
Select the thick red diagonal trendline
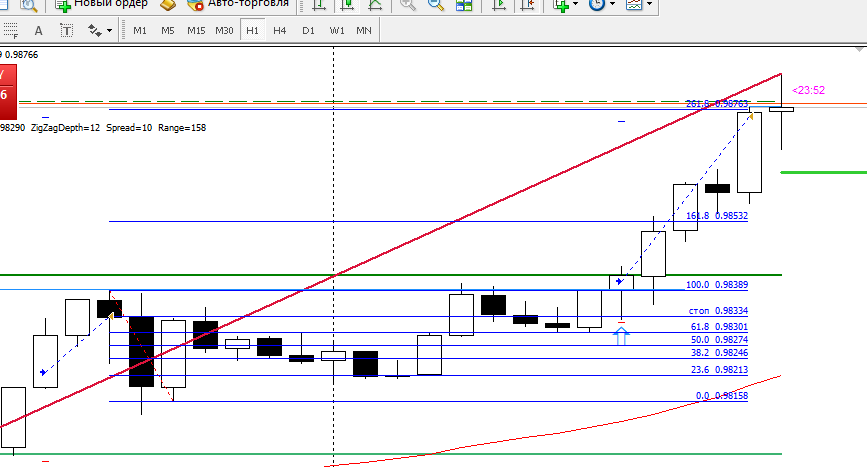click(x=390, y=250)
